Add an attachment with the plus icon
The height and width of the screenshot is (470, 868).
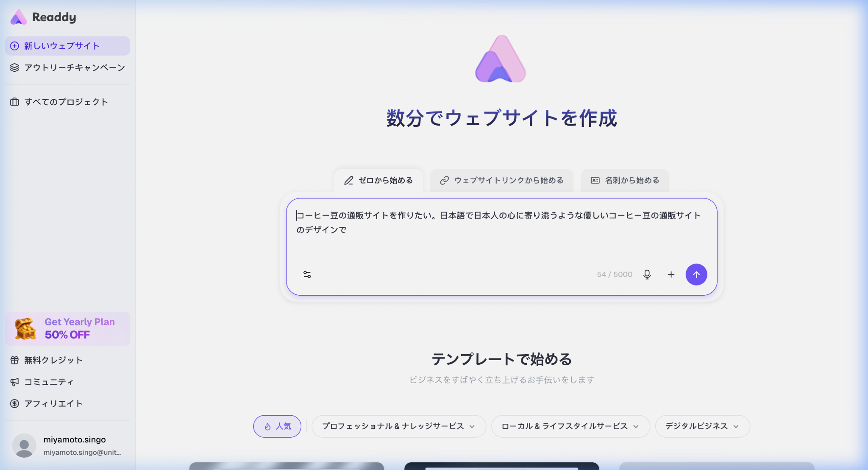click(671, 274)
